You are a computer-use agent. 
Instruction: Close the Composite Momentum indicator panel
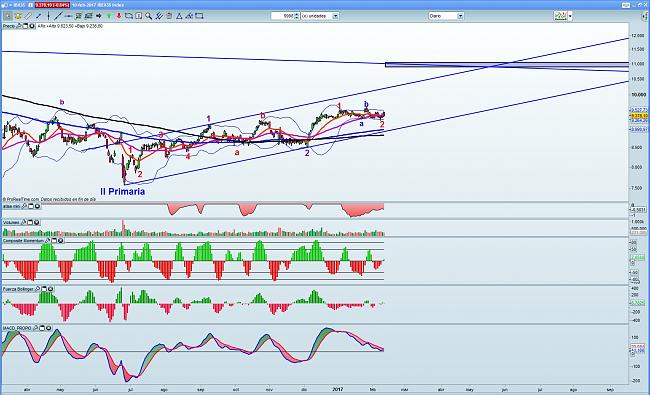61,240
